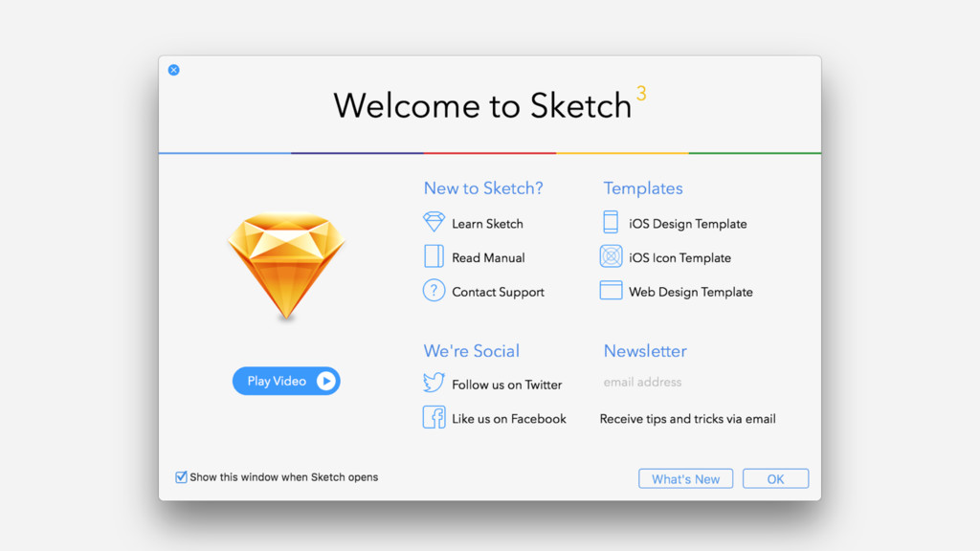The height and width of the screenshot is (551, 980).
Task: Open the Learn Sketch link
Action: pos(487,224)
